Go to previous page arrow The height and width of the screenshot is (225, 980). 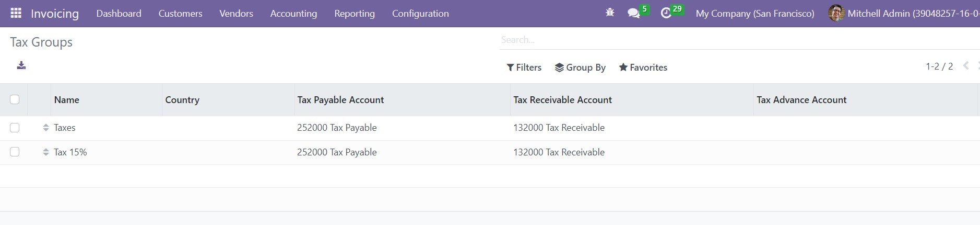[966, 66]
